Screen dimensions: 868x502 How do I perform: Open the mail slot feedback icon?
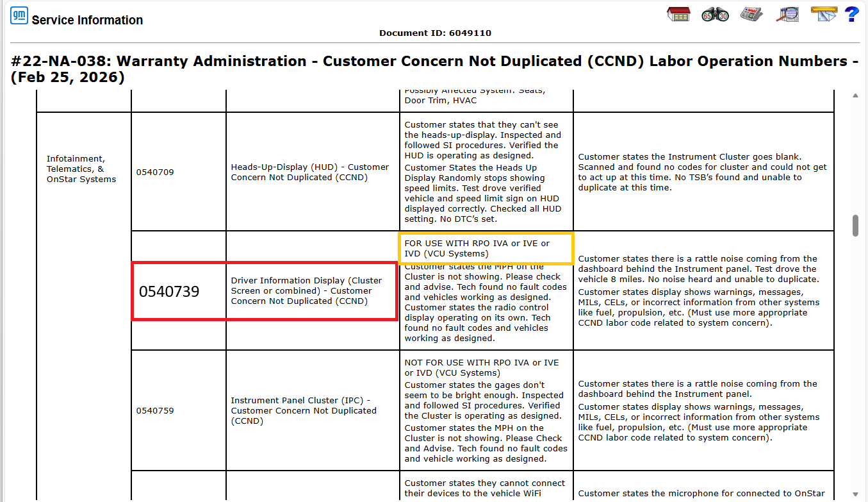[824, 14]
